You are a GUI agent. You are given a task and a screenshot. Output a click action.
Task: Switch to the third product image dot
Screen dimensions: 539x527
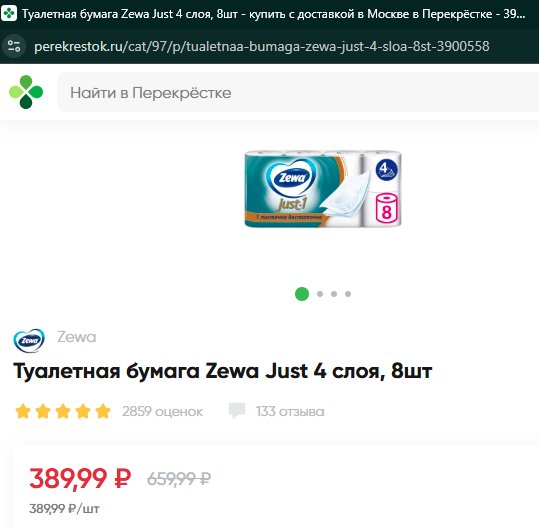coord(334,294)
